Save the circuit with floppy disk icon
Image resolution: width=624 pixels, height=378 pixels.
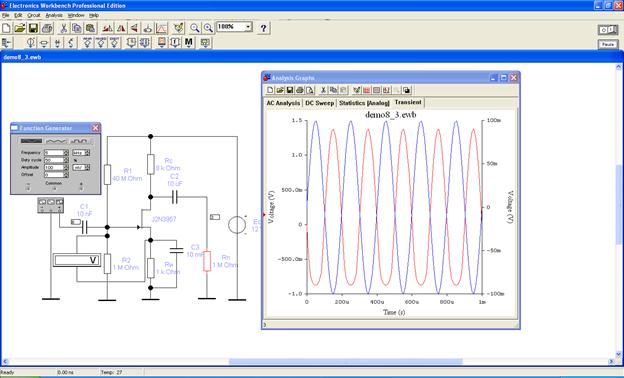tap(33, 28)
